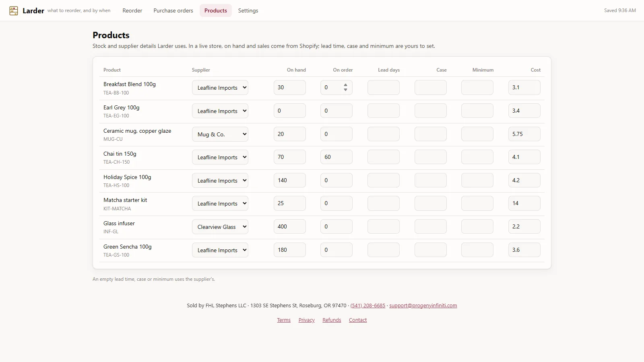
Task: Click the Larder logo icon
Action: coord(14,11)
